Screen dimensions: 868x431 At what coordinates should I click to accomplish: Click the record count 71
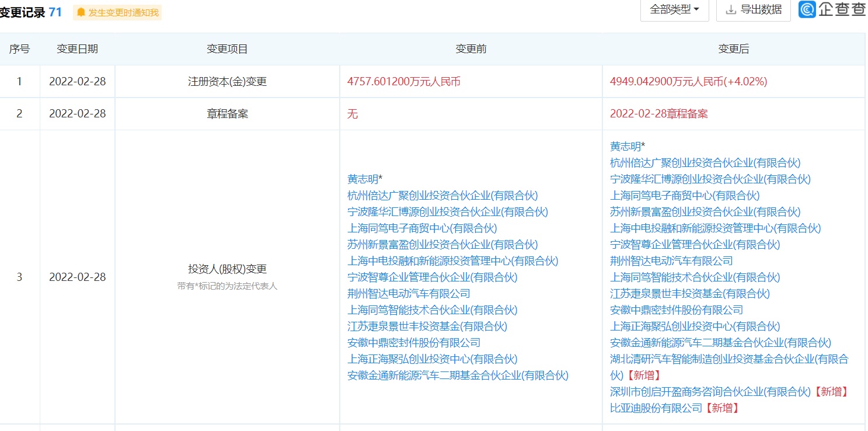[x=55, y=12]
